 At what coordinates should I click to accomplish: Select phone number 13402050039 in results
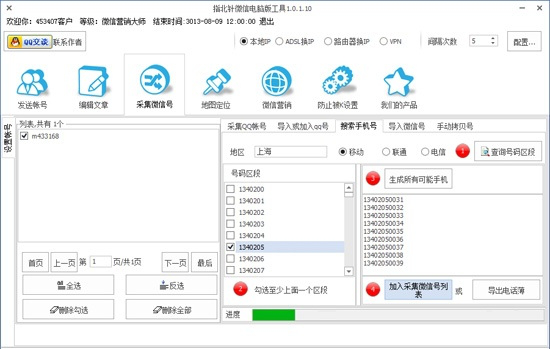pyautogui.click(x=383, y=263)
